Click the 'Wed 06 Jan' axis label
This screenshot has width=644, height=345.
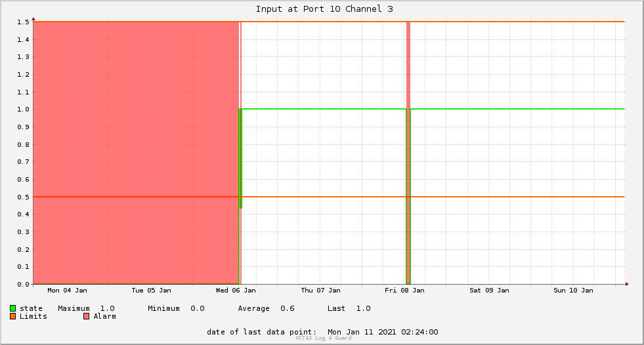point(236,291)
